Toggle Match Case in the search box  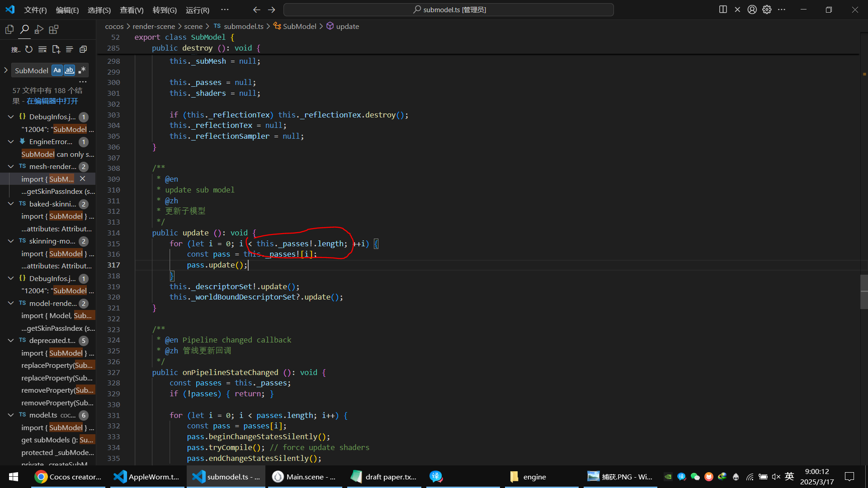tap(57, 70)
